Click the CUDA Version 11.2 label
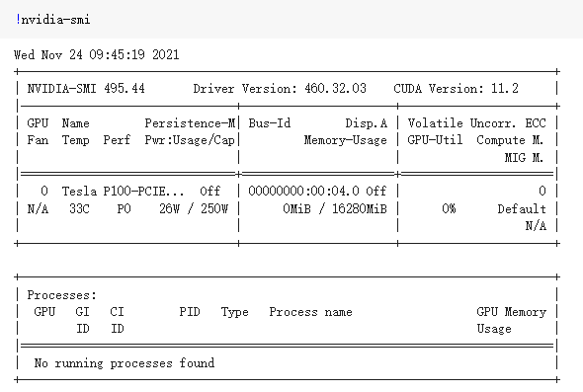583x392 pixels. click(x=456, y=89)
